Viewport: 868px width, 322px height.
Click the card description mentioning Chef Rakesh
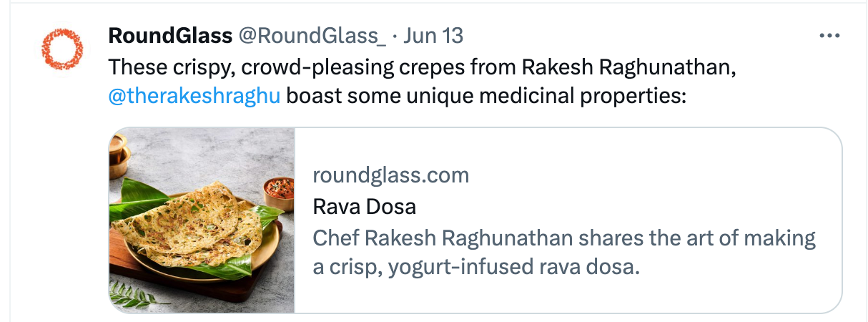click(x=564, y=238)
